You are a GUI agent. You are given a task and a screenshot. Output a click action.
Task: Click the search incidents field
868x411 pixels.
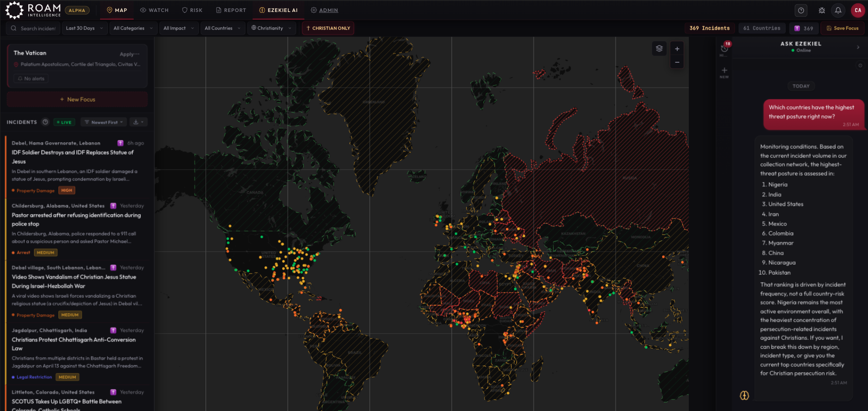tap(34, 28)
